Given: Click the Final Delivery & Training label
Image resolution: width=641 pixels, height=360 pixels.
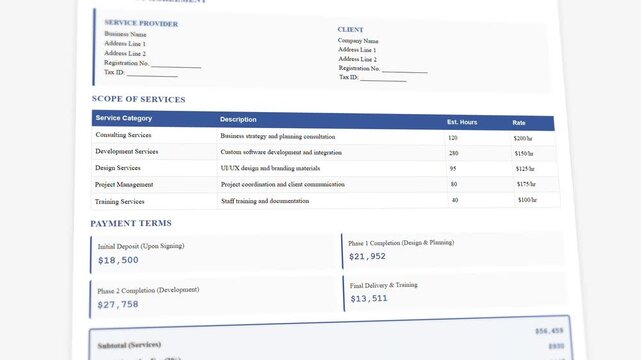Looking at the screenshot, I should point(383,285).
